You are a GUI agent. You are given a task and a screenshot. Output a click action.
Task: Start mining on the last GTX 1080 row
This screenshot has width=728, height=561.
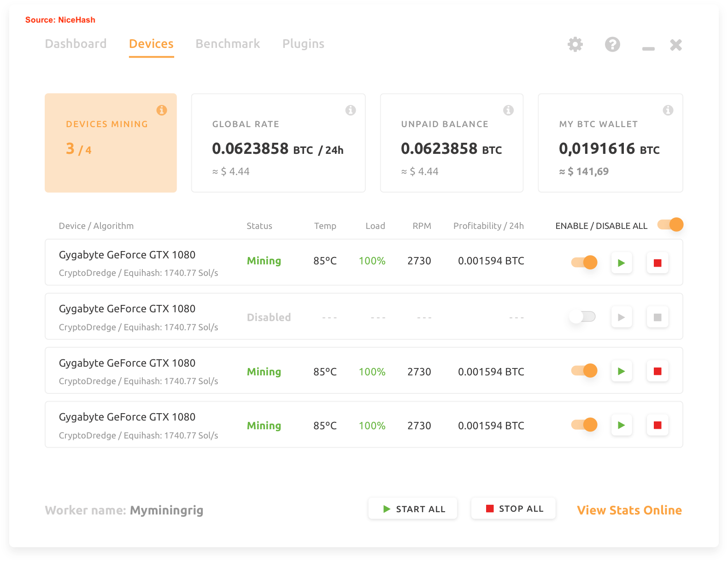[x=622, y=425]
